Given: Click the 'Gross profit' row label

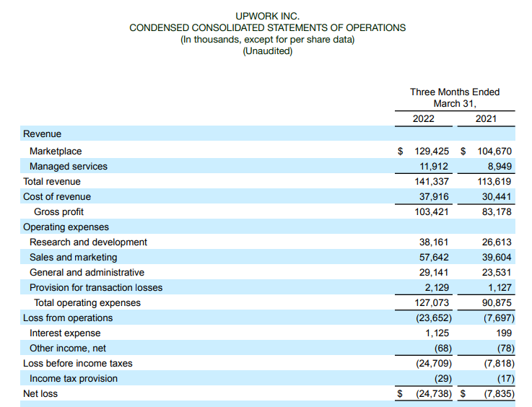Looking at the screenshot, I should 58,211.
